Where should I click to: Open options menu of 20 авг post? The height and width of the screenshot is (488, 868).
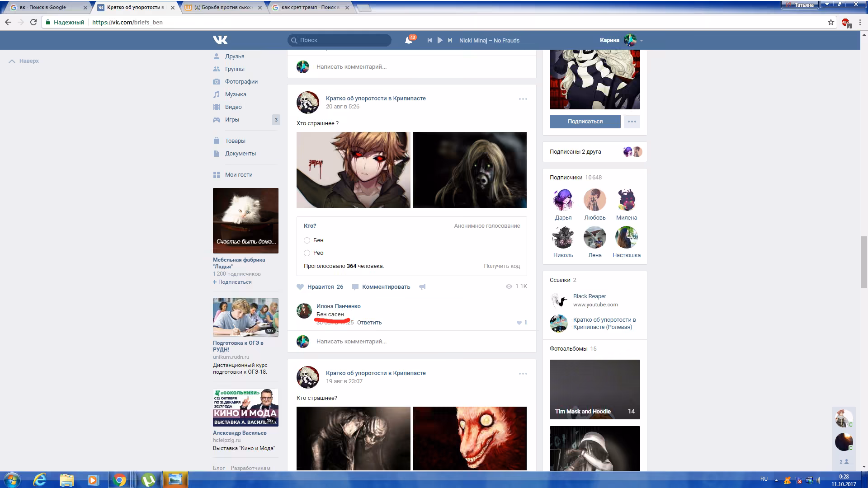(523, 99)
